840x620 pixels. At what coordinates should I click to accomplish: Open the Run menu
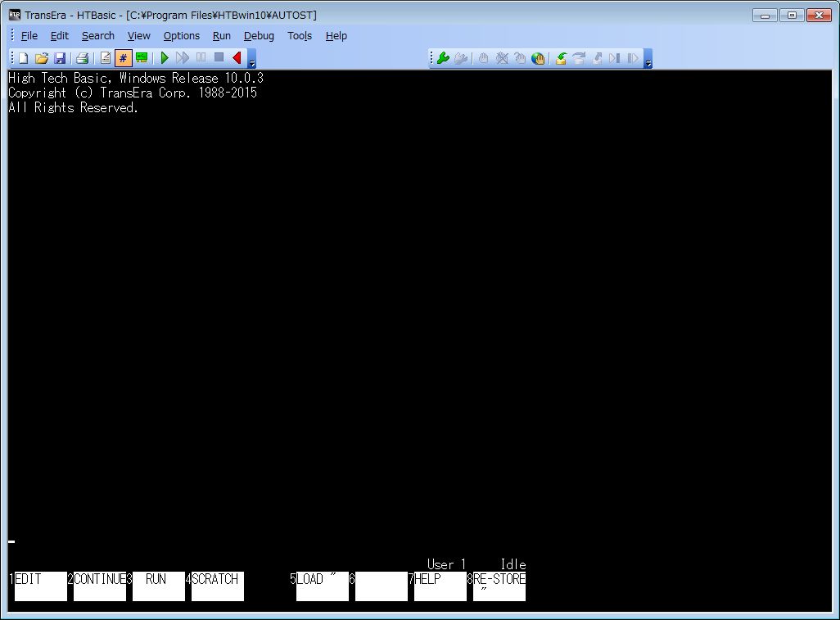coord(222,36)
